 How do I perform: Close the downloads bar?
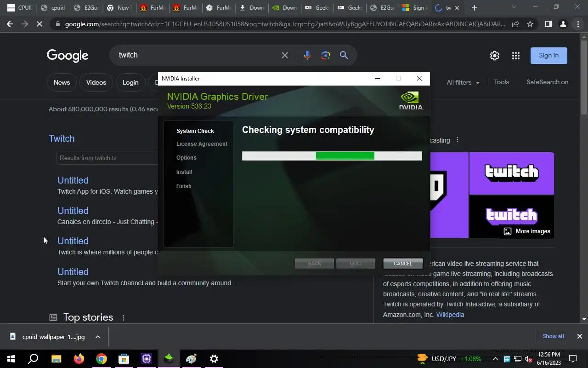click(579, 336)
